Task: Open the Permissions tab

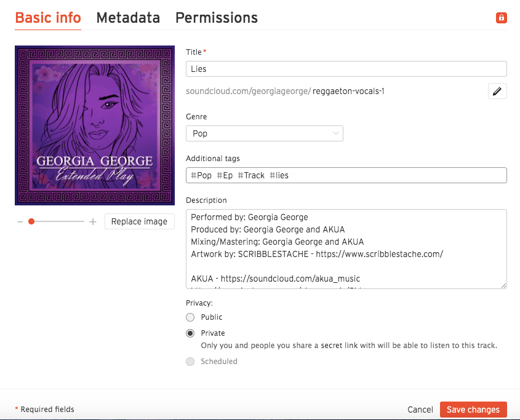Action: [217, 18]
